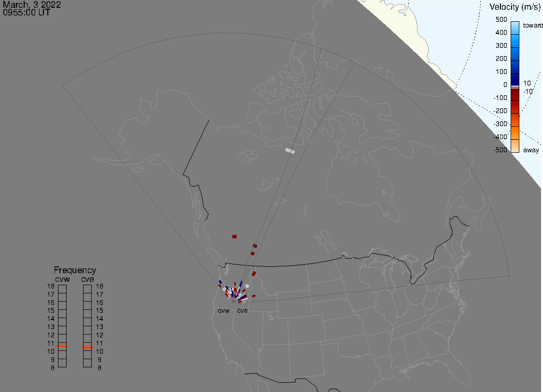Click the 300 label on velocity scale
Image resolution: width=543 pixels, height=392 pixels.
pyautogui.click(x=501, y=45)
